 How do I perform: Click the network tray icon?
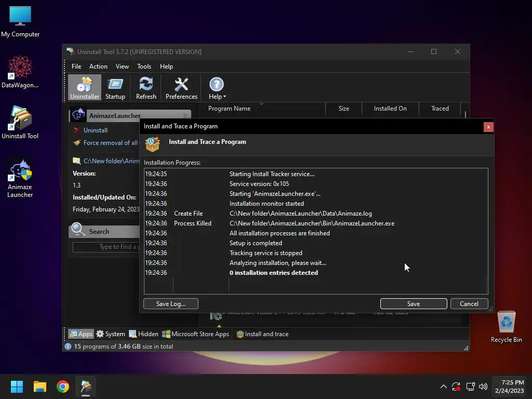point(470,387)
